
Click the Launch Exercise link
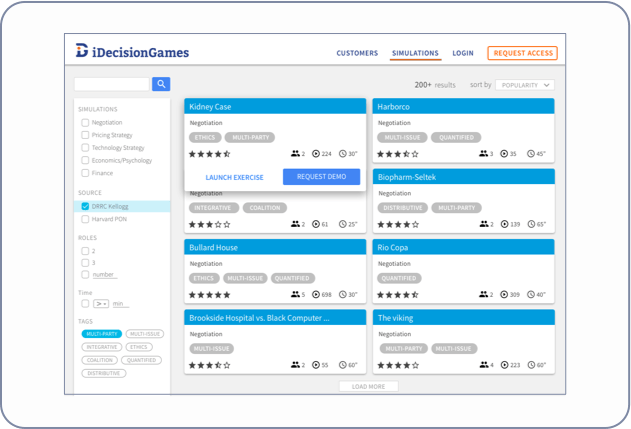pyautogui.click(x=234, y=177)
